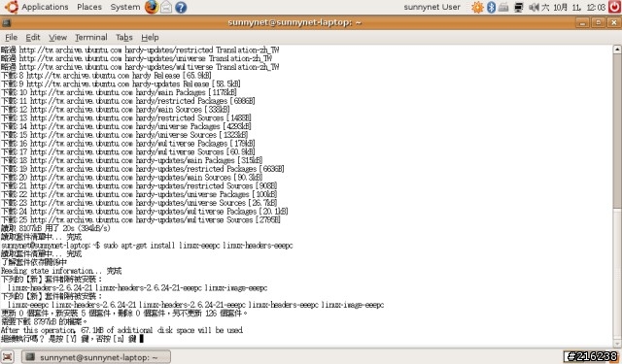Minimize the terminal window
Screen dimensions: 622x364
pyautogui.click(x=582, y=22)
